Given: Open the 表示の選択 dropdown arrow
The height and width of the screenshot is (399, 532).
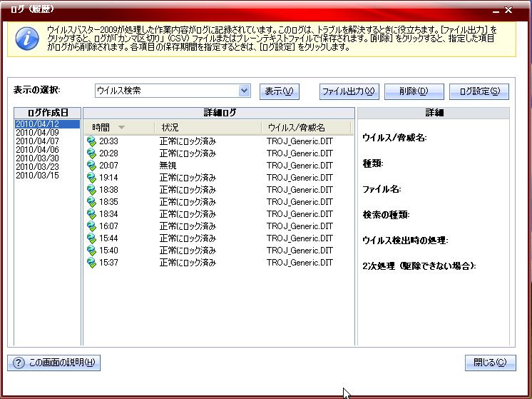Looking at the screenshot, I should 245,91.
